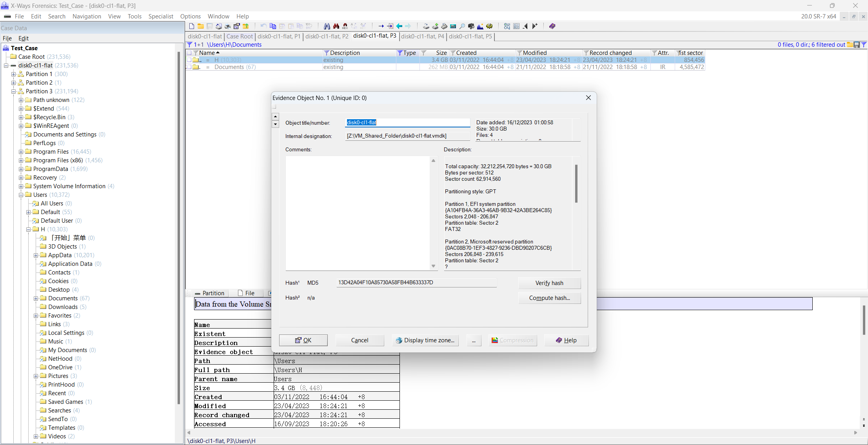Image resolution: width=868 pixels, height=445 pixels.
Task: Open the Navigation menu
Action: tap(87, 16)
